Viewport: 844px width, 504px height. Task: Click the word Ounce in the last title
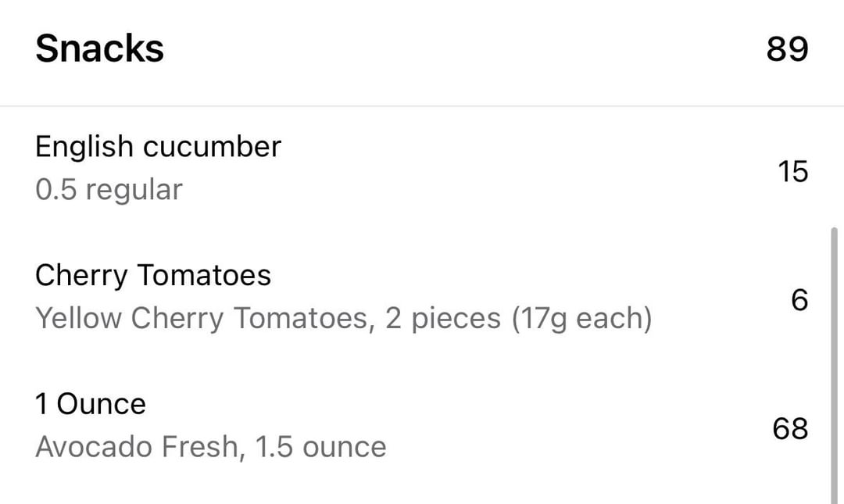101,404
